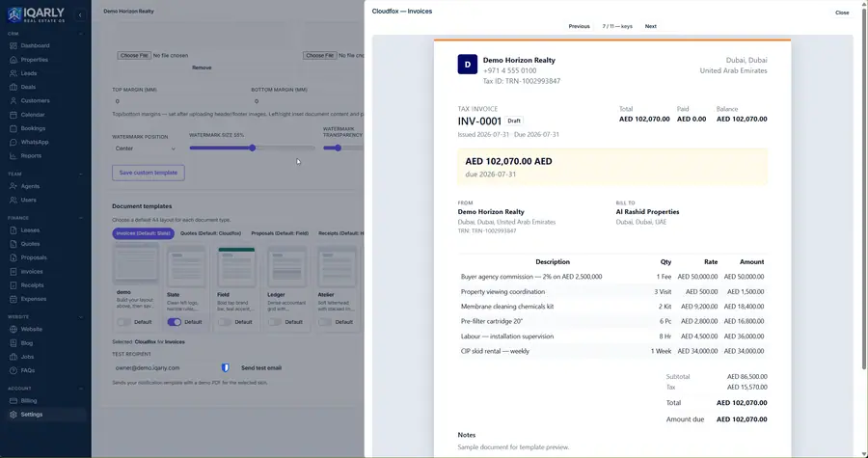
Task: Toggle Default switch for Slate template
Action: (x=174, y=322)
